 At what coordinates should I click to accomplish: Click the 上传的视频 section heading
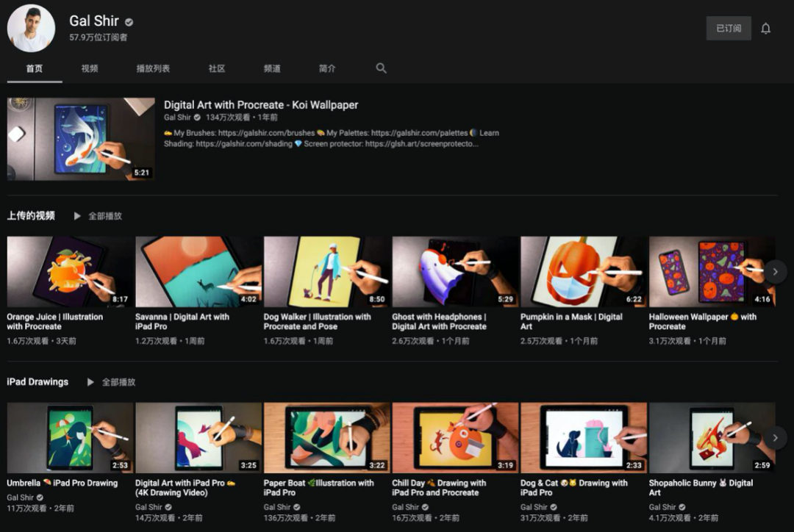click(31, 215)
